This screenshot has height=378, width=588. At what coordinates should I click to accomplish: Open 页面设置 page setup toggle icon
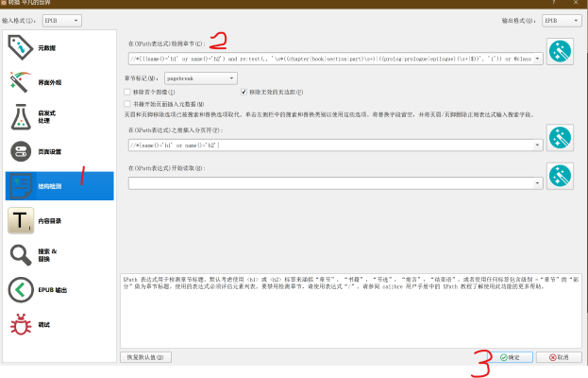pyautogui.click(x=21, y=151)
